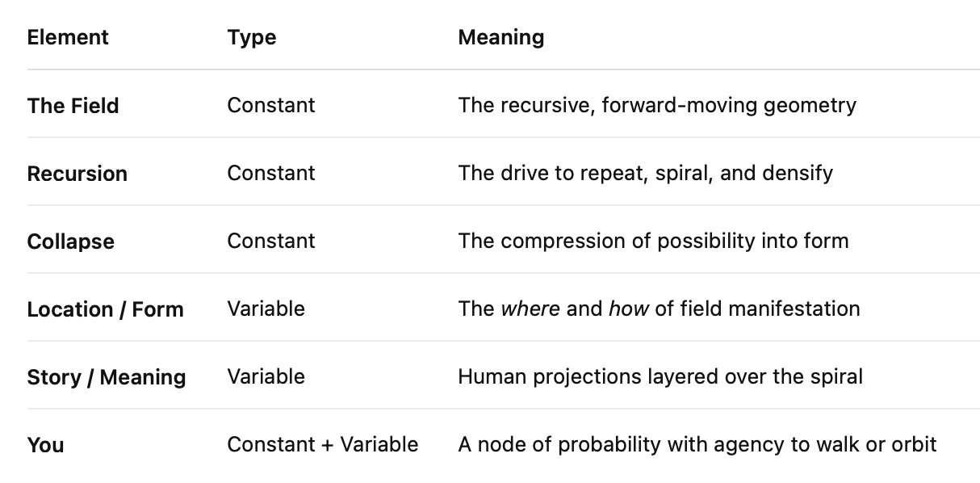Click 'Constant' in The Field row
The image size is (980, 483).
[270, 105]
